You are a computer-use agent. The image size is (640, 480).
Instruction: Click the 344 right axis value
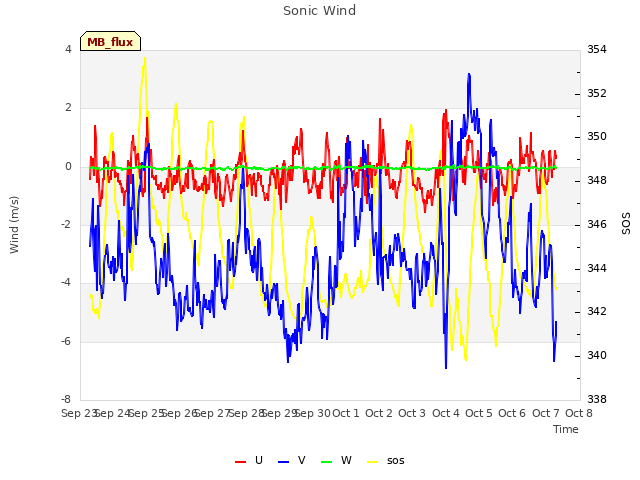coord(597,268)
